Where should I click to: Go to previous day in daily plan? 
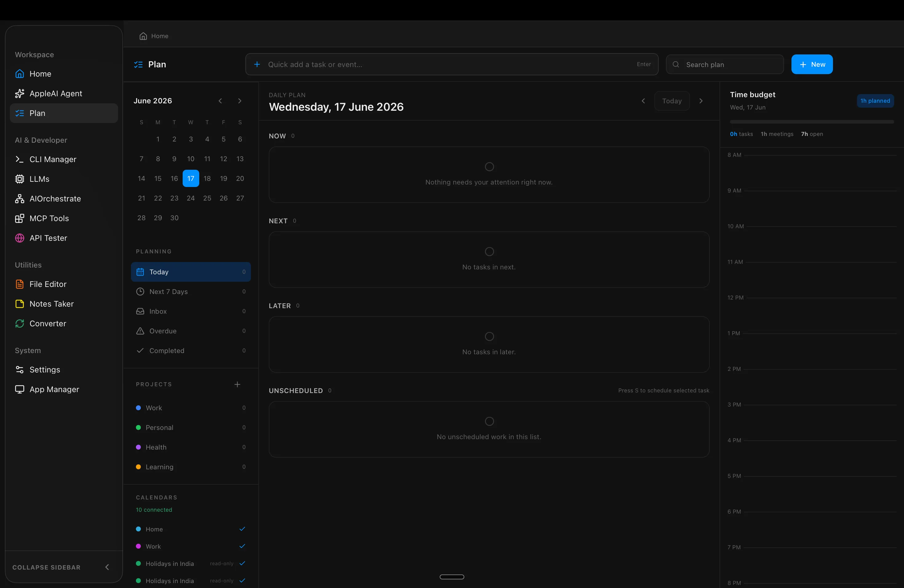643,101
